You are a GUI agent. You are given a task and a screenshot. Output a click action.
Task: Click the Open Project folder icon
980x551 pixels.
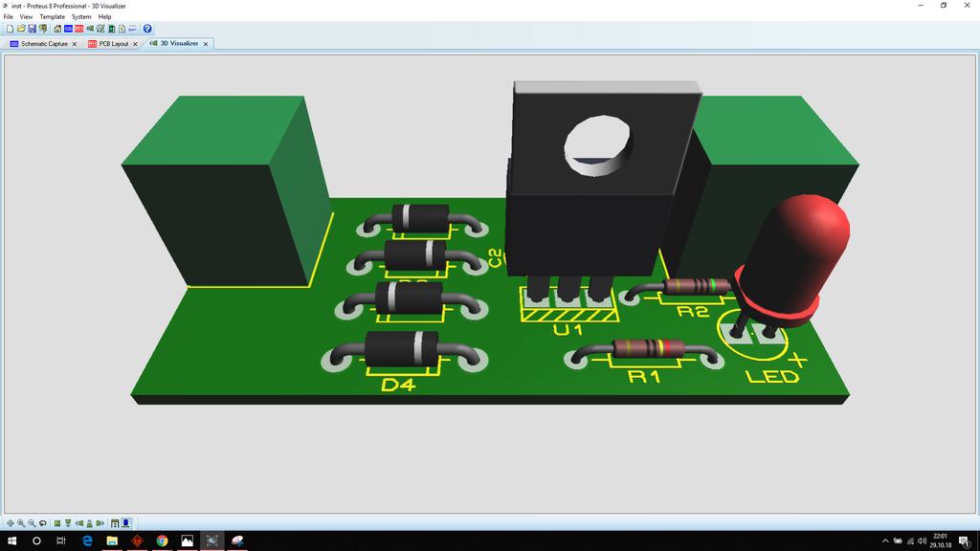coord(21,29)
